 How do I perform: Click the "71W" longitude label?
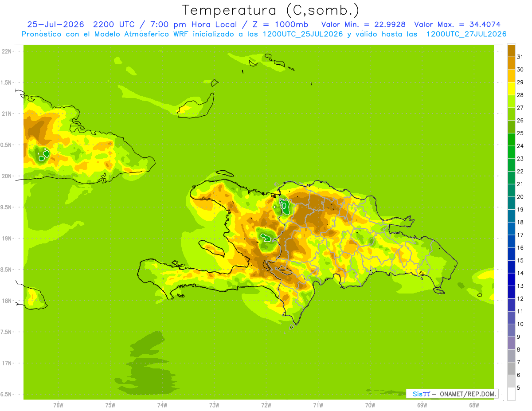318,405
